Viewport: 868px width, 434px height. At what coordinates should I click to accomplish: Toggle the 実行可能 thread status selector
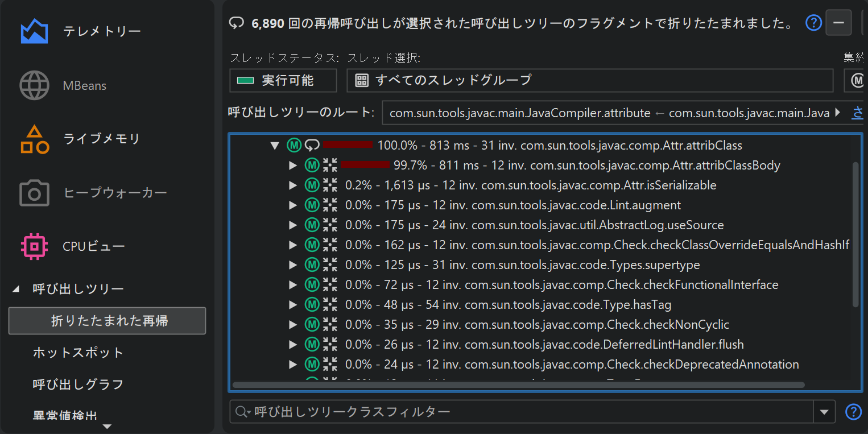(283, 80)
